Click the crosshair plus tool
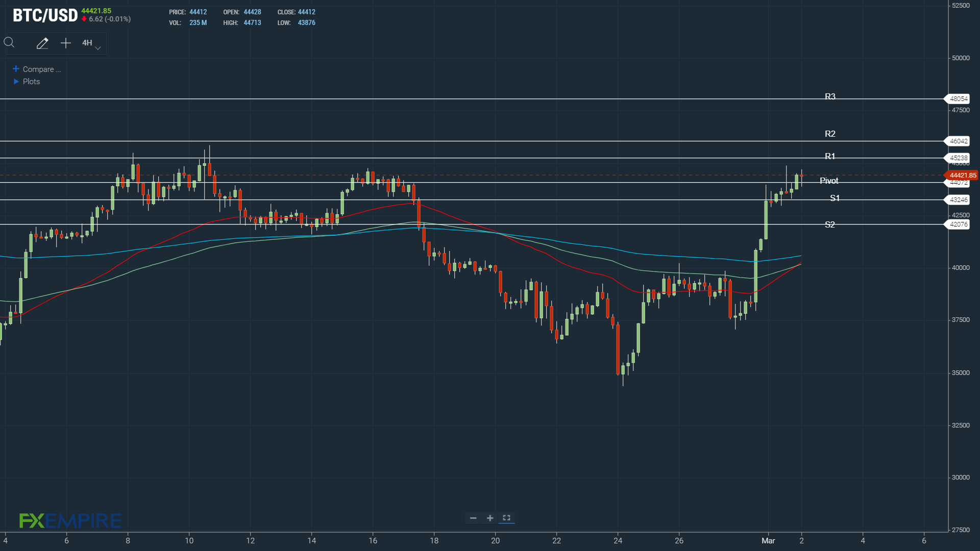The height and width of the screenshot is (551, 980). [x=66, y=43]
